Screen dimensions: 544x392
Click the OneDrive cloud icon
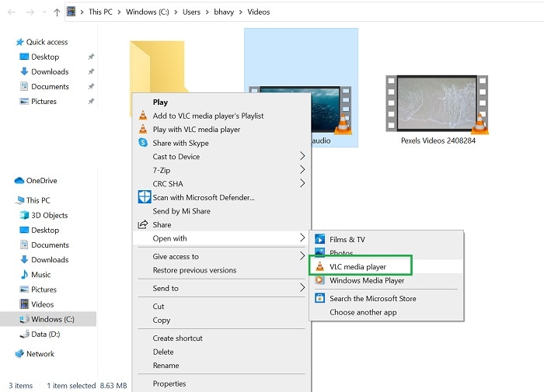pyautogui.click(x=19, y=181)
